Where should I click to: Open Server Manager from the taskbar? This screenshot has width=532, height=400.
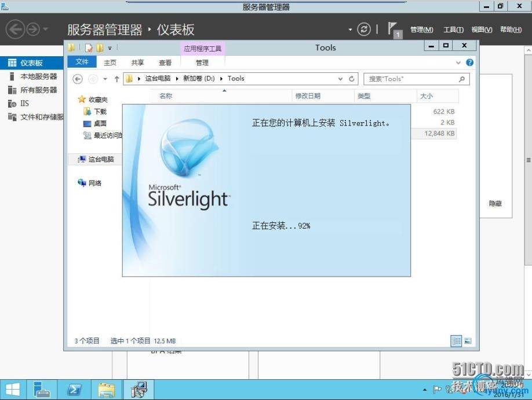(42, 390)
